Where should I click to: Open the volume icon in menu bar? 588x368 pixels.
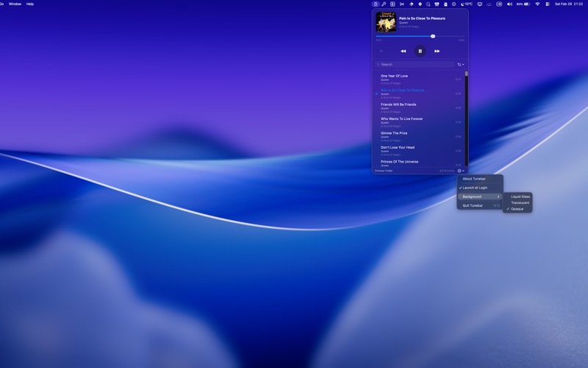pos(509,4)
